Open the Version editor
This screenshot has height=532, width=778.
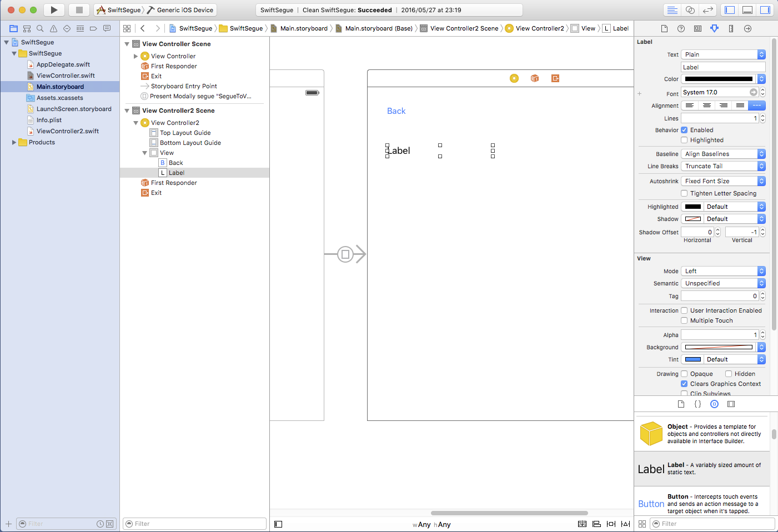point(707,10)
